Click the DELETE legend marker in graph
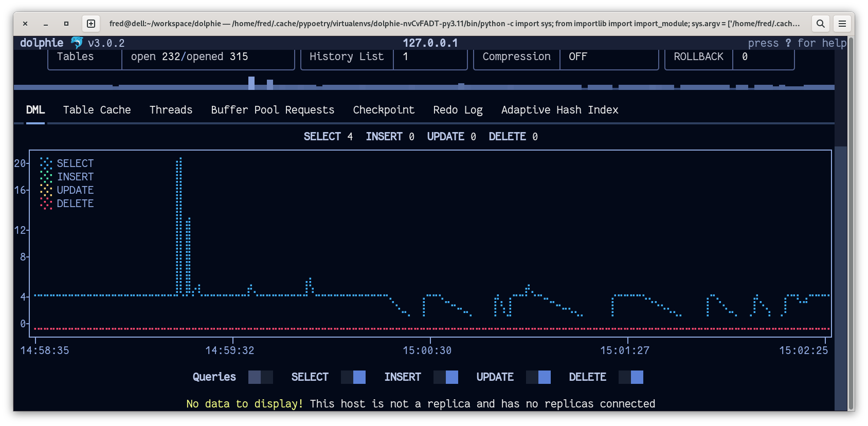The height and width of the screenshot is (426, 868). point(46,203)
